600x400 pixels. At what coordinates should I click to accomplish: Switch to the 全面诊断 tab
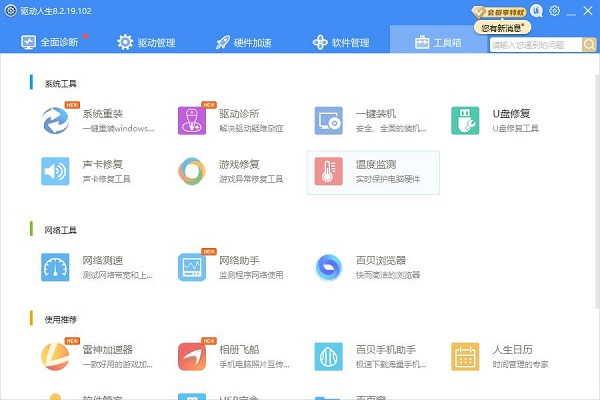pyautogui.click(x=50, y=42)
